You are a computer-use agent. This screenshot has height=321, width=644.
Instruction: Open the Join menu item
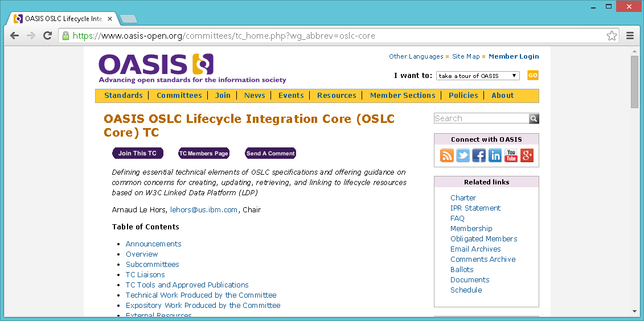(223, 95)
